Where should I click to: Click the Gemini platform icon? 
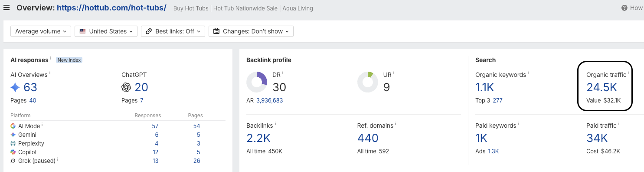[13, 135]
